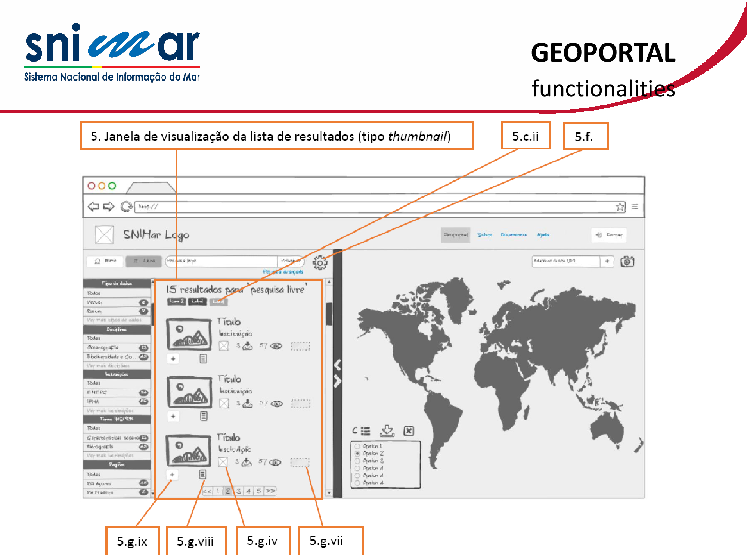The height and width of the screenshot is (560, 747).
Task: Open the settings gear beside search
Action: [x=320, y=263]
